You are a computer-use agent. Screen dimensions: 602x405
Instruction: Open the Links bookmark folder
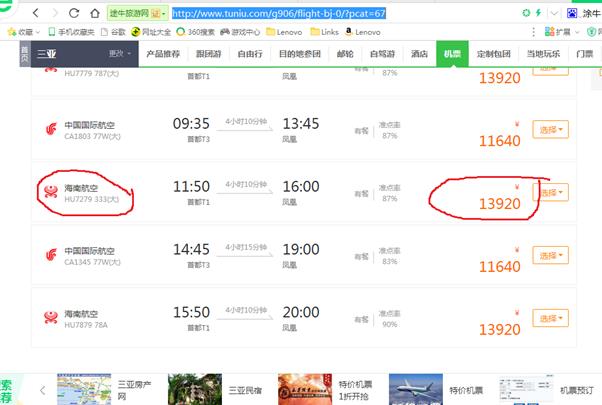coord(324,32)
